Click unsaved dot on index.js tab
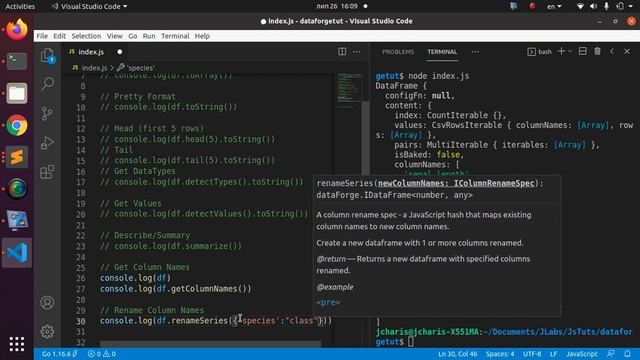Image resolution: width=640 pixels, height=360 pixels. coord(120,52)
